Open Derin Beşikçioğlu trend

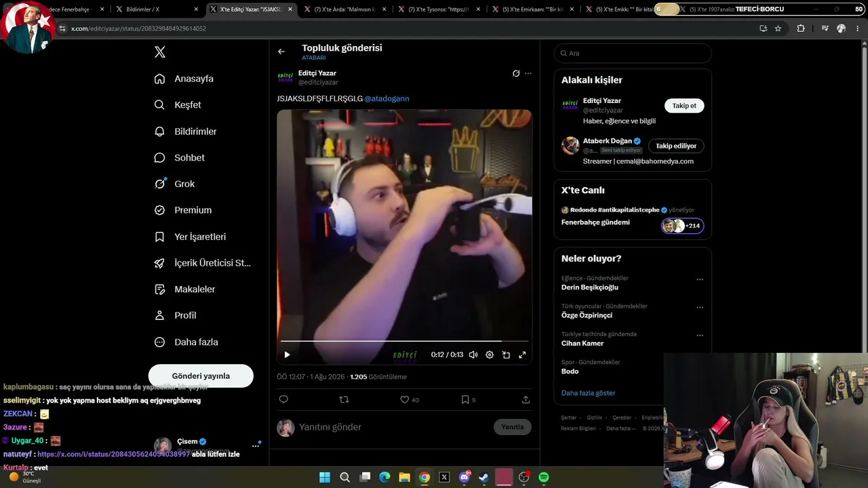click(x=590, y=287)
